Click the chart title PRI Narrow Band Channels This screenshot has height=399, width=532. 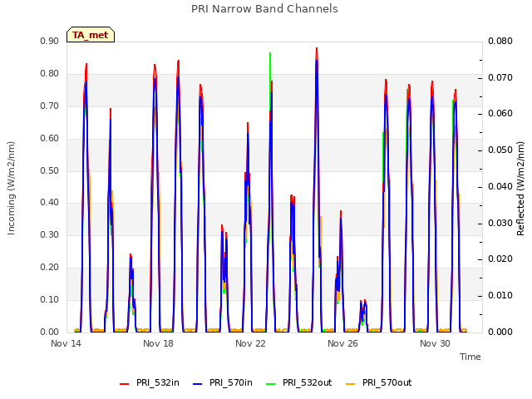coord(264,9)
